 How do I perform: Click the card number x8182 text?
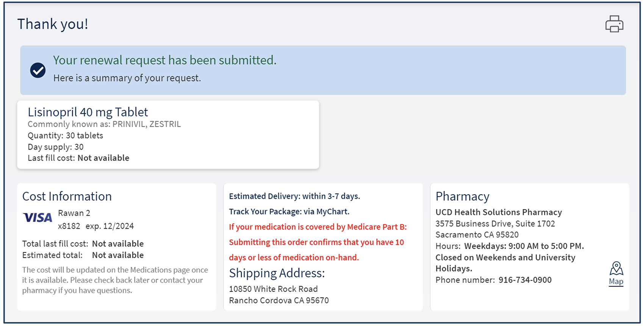point(69,226)
